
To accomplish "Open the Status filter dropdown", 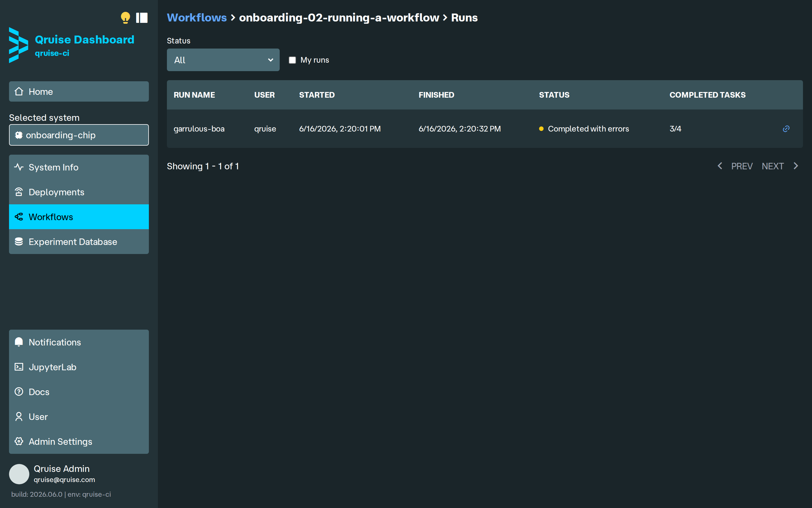I will pos(223,60).
